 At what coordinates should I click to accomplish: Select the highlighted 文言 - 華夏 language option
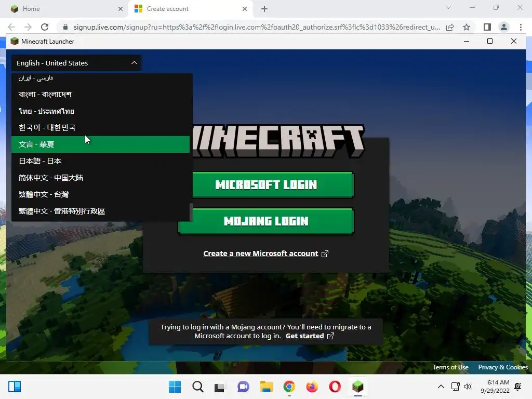click(100, 144)
